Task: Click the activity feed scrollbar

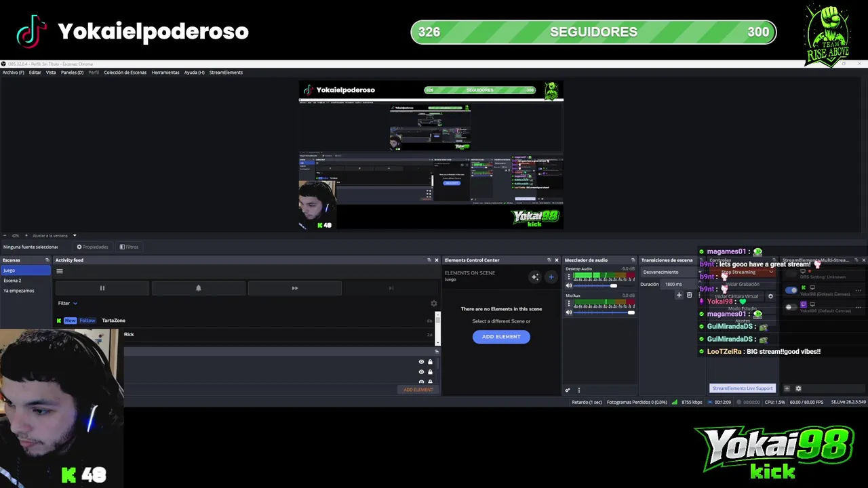Action: click(437, 329)
